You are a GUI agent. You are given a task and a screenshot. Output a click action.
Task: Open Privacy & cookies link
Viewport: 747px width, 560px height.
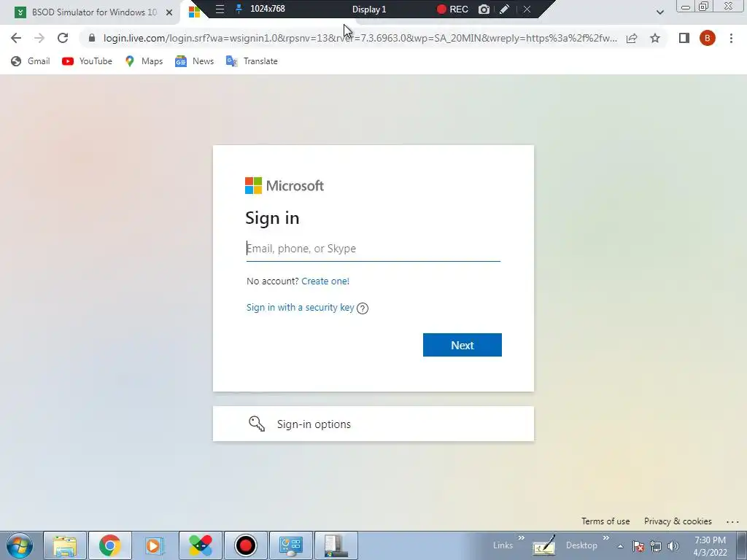click(x=678, y=521)
